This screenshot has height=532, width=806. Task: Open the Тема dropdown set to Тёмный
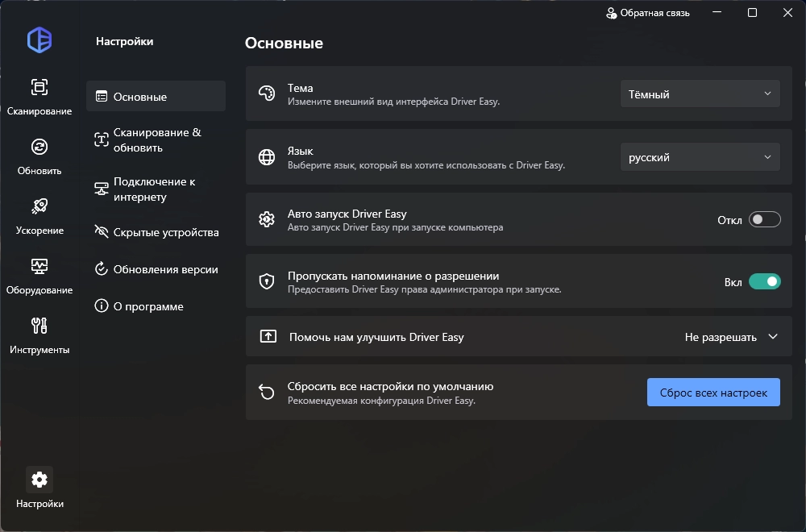(700, 94)
